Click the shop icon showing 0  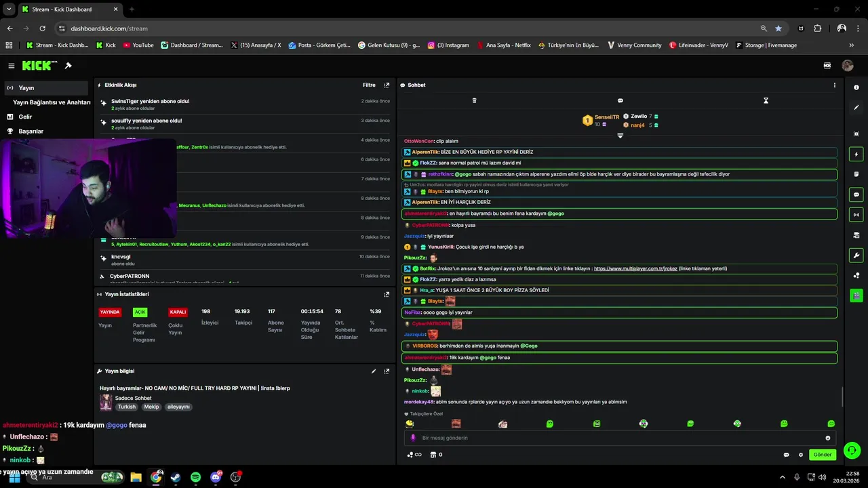coord(436,455)
